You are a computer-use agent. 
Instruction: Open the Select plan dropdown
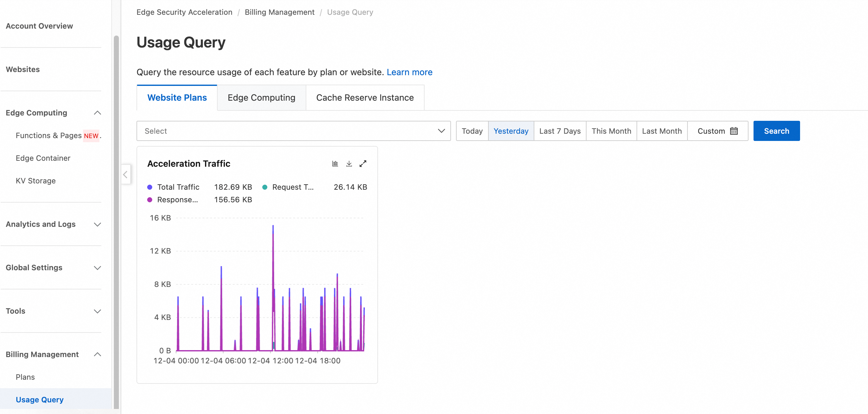pyautogui.click(x=293, y=131)
